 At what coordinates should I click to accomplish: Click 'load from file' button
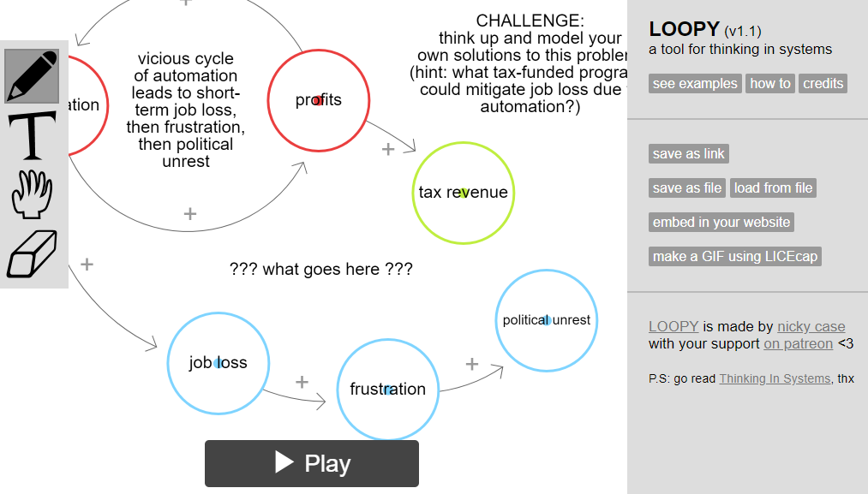click(773, 188)
